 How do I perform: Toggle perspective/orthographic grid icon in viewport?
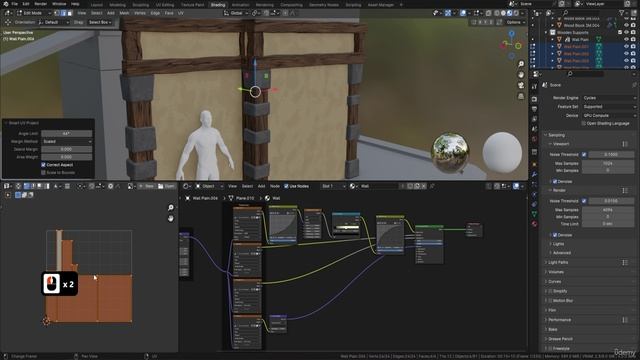[x=521, y=96]
